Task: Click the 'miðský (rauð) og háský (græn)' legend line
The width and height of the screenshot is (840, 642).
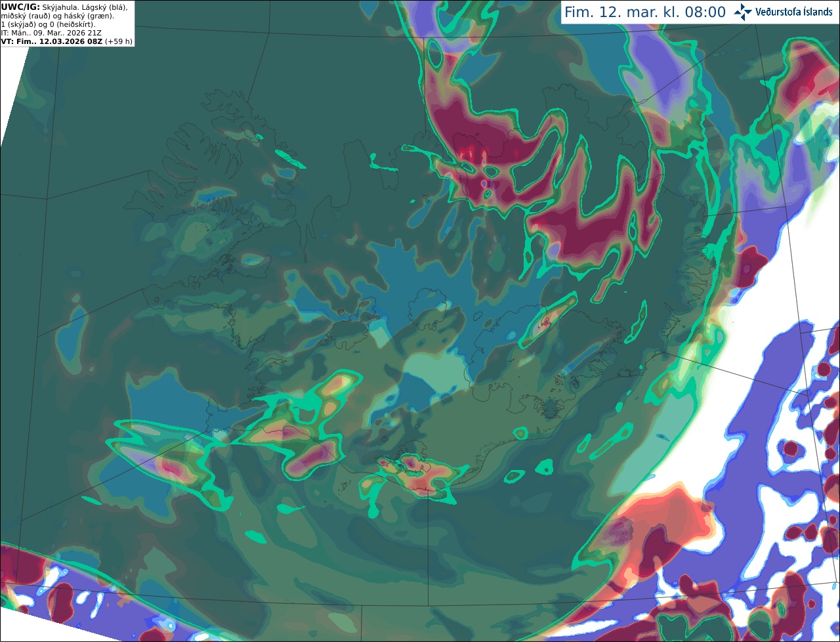Action: pyautogui.click(x=58, y=16)
